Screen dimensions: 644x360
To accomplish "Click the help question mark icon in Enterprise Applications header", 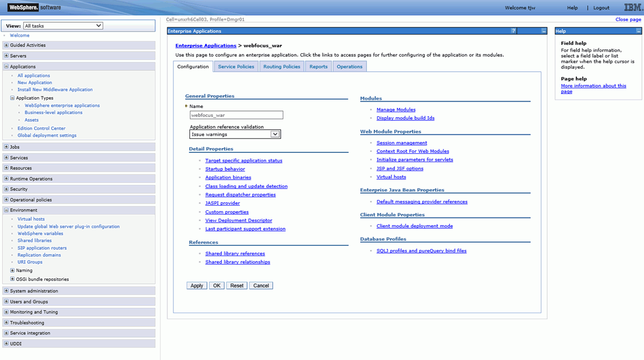I will click(513, 31).
